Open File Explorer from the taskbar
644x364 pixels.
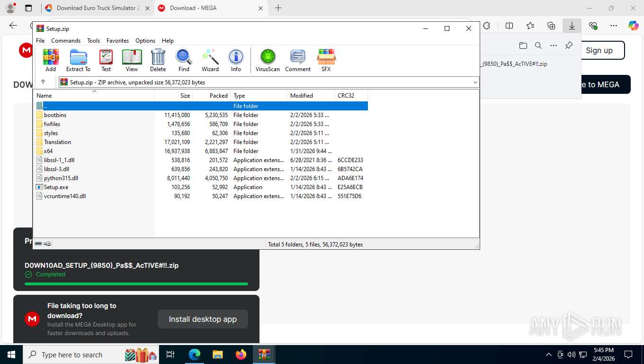tap(217, 355)
